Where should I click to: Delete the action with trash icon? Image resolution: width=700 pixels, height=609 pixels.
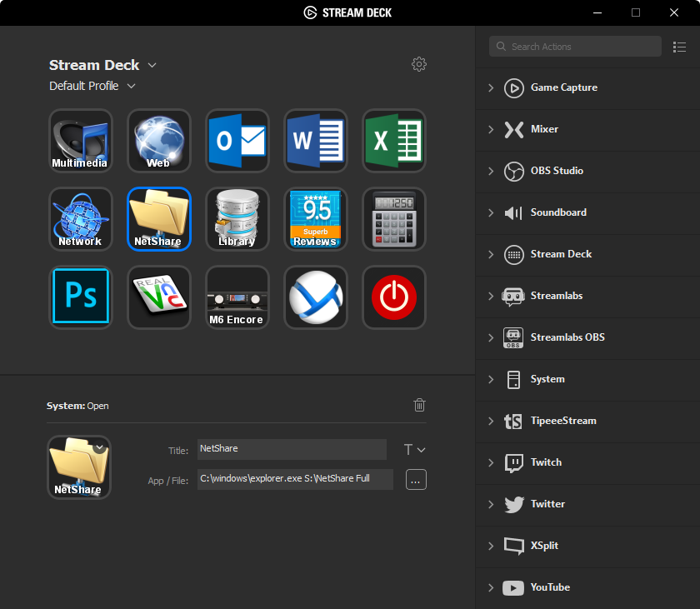419,405
